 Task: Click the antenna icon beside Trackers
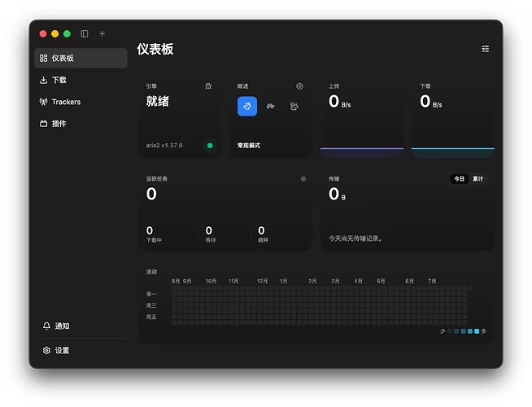[x=43, y=102]
